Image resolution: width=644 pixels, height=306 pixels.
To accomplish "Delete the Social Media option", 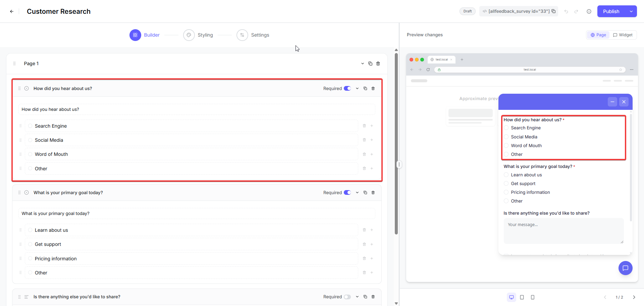I will (x=364, y=140).
